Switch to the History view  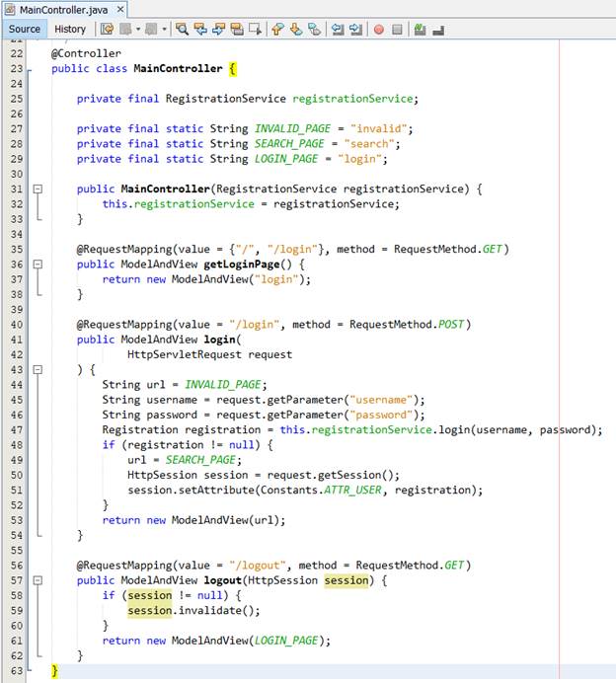point(70,30)
